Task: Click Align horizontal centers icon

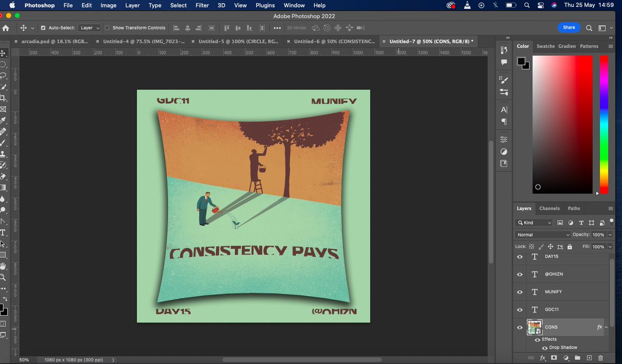Action: pos(188,28)
